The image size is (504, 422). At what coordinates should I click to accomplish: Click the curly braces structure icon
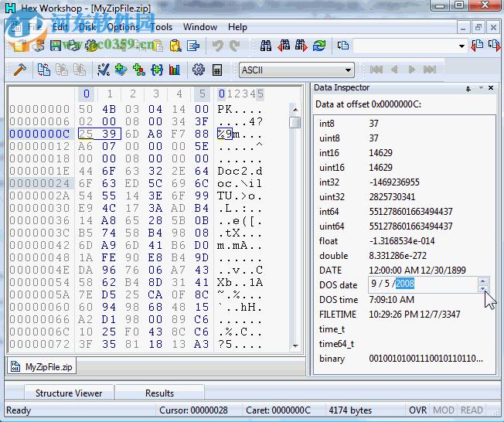157,70
